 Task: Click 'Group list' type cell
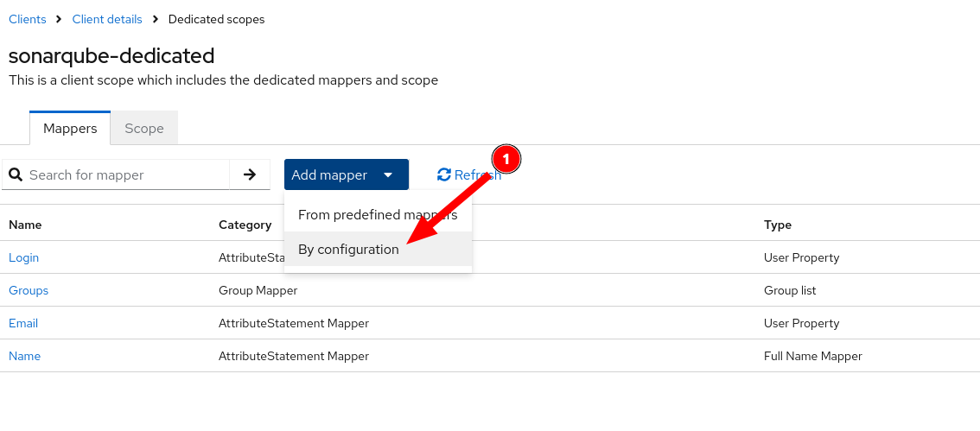[790, 290]
